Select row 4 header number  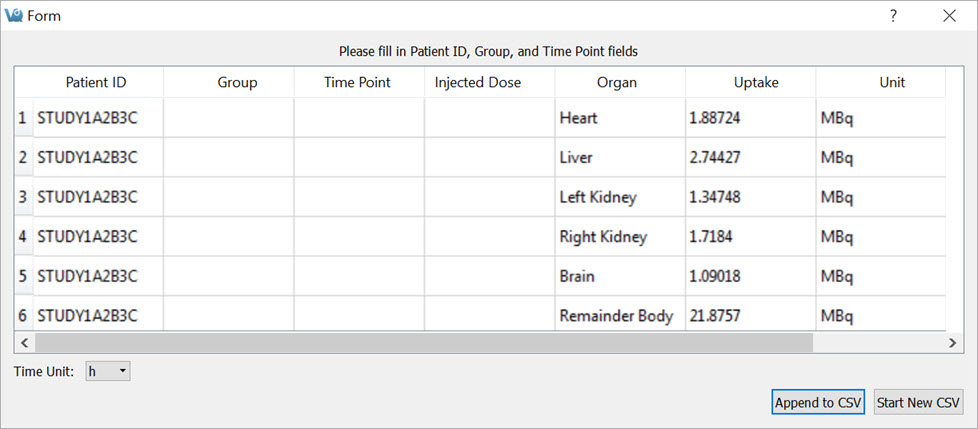(22, 237)
